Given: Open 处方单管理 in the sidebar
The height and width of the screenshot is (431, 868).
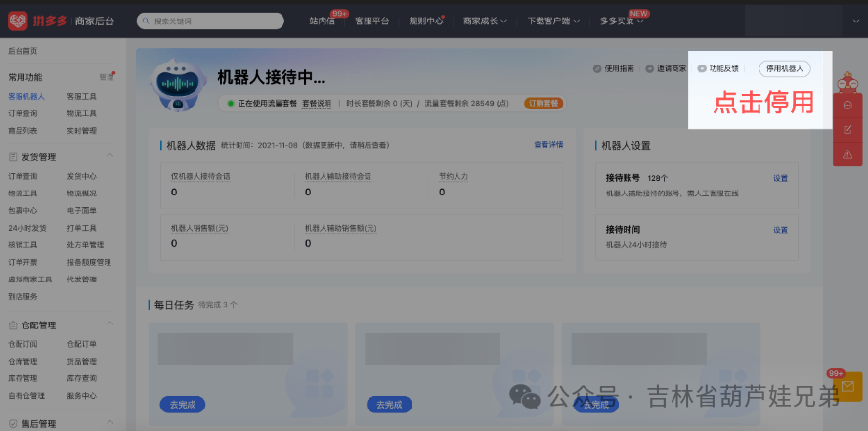Looking at the screenshot, I should pyautogui.click(x=85, y=244).
